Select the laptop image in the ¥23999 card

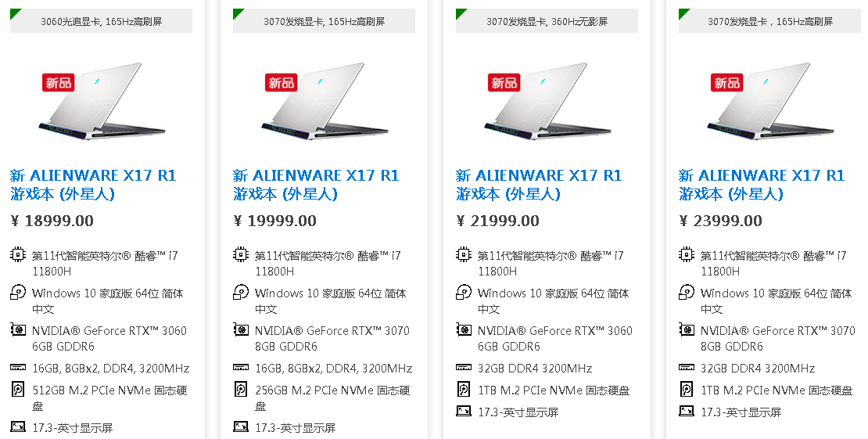[x=770, y=106]
